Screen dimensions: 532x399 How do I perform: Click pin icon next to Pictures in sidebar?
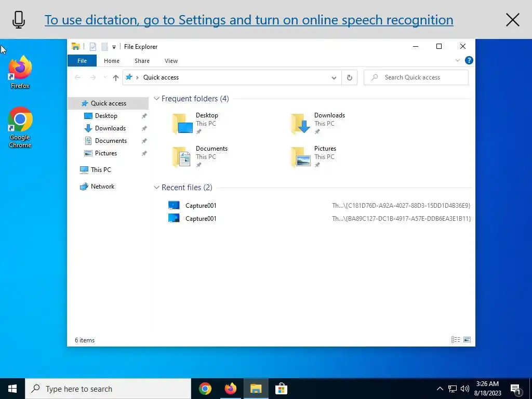pos(144,153)
